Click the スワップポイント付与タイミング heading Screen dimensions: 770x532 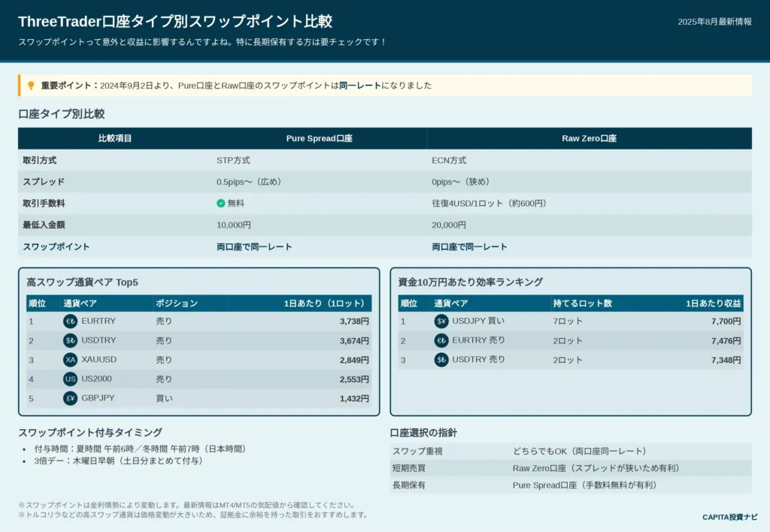coord(90,432)
